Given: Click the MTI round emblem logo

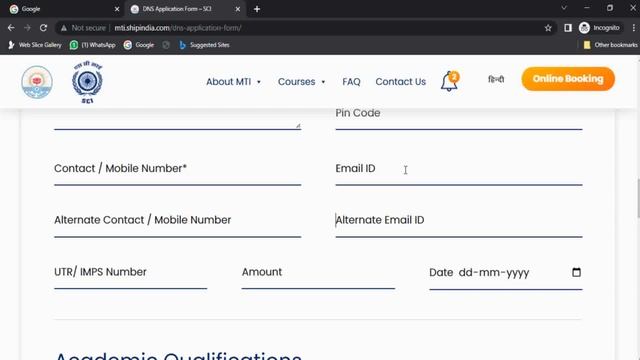Looking at the screenshot, I should (x=37, y=82).
